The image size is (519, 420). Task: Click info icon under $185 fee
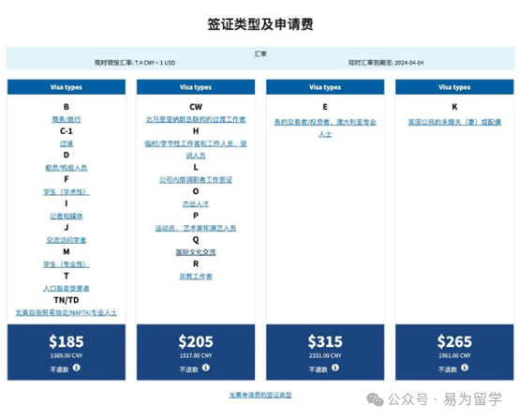[77, 367]
